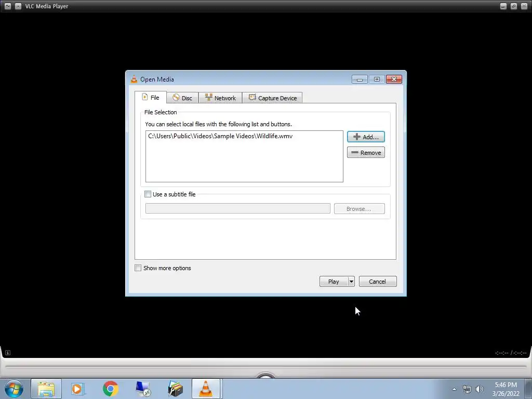Click the info icon at bottom left of VLC
The image size is (532, 399).
tap(8, 353)
